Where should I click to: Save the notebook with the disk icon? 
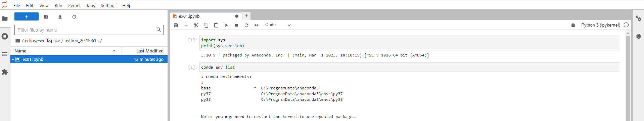176,25
